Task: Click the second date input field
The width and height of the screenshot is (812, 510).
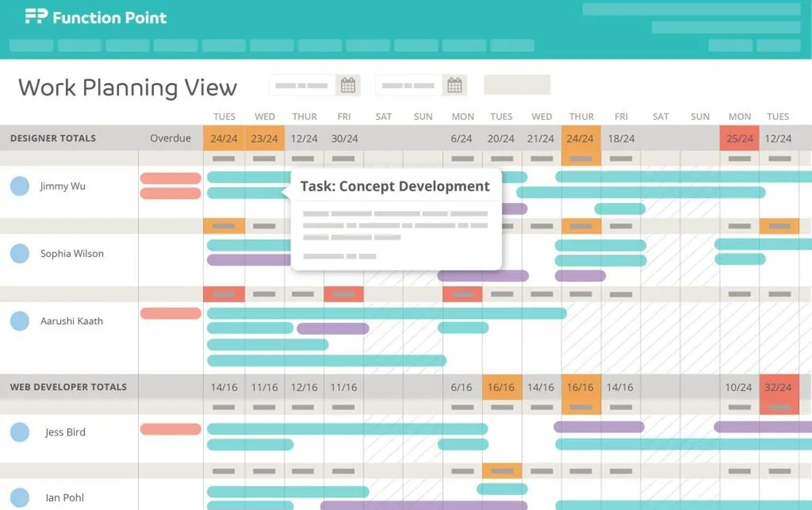Action: coord(409,85)
